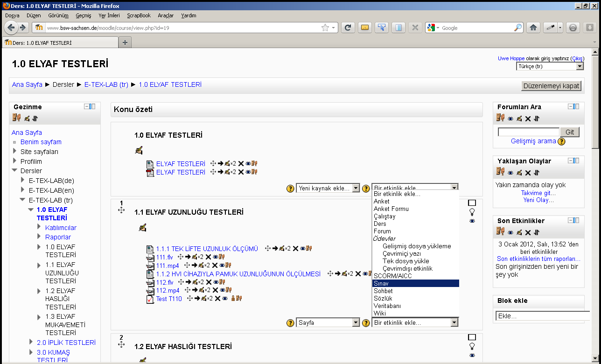Collapse the Dersler tree node
This screenshot has height=364, width=601.
(x=14, y=171)
